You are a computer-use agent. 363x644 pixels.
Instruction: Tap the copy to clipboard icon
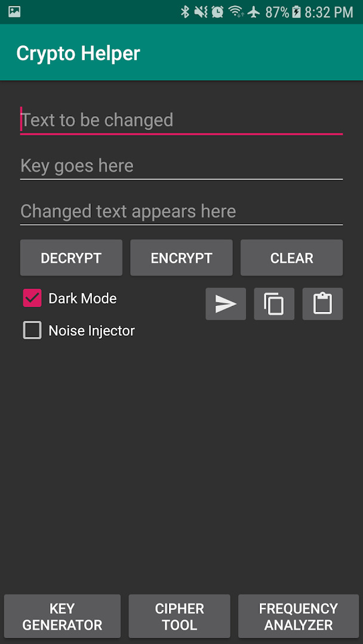pos(274,304)
